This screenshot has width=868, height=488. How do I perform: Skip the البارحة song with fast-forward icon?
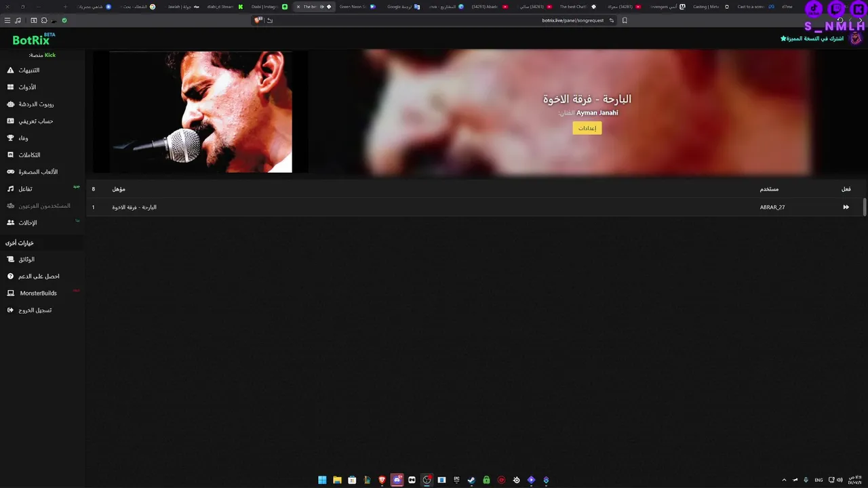coord(846,207)
